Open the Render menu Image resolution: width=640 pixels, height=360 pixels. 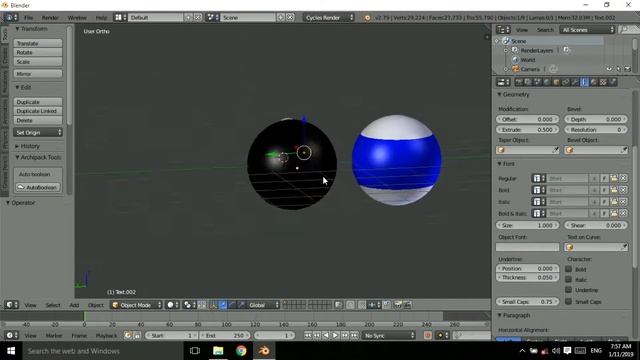(50, 18)
